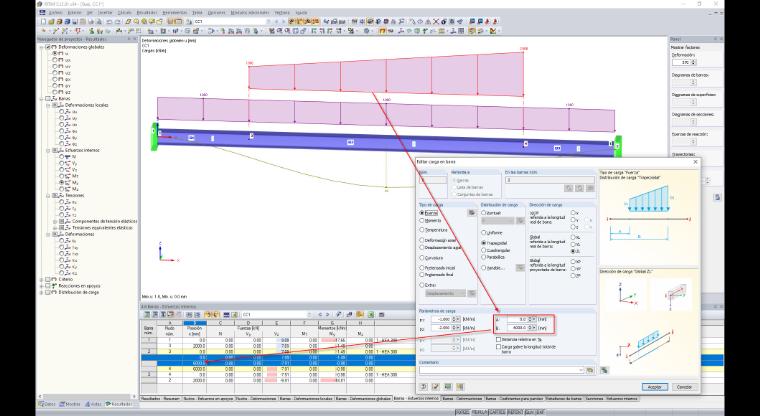Check Distancia relativa en % box

(x=498, y=340)
